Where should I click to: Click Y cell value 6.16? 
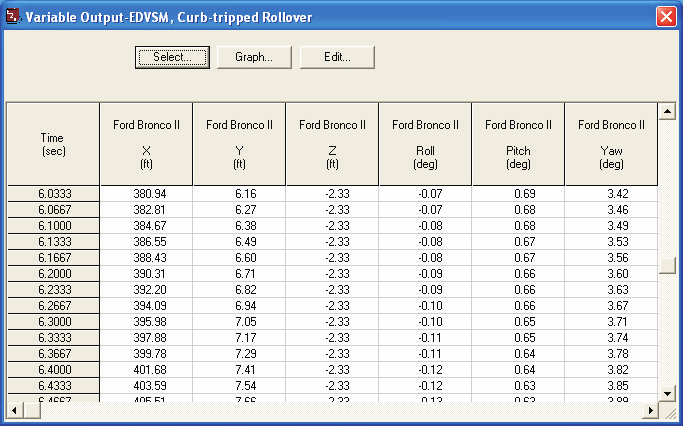pos(239,193)
